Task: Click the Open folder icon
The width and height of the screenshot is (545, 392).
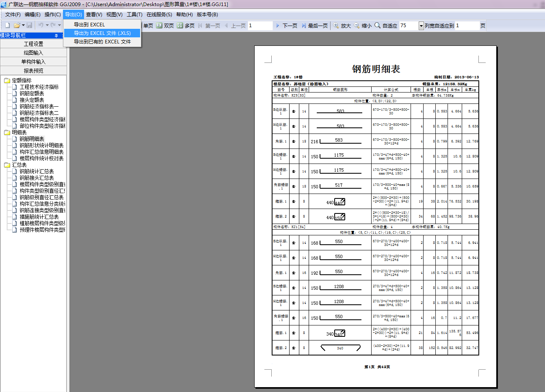Action: click(x=17, y=25)
